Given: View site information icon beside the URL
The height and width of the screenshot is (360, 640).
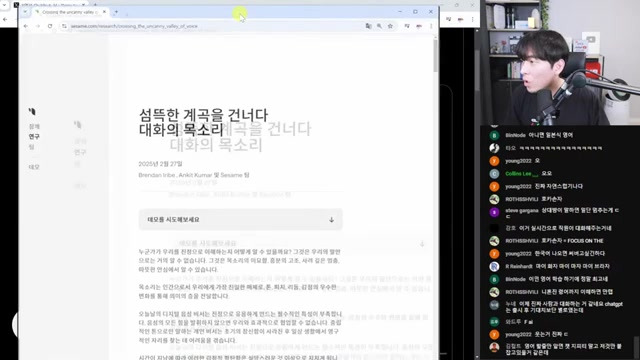Looking at the screenshot, I should pos(64,26).
